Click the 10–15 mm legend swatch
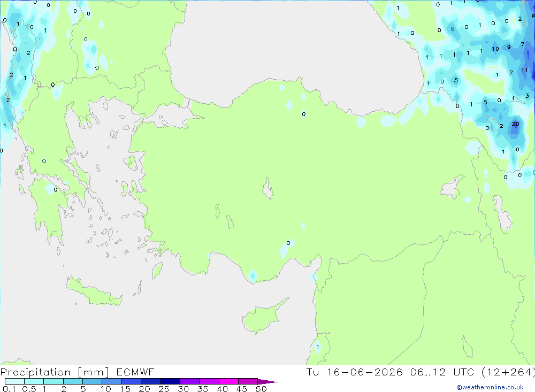Image resolution: width=535 pixels, height=392 pixels. 112,381
